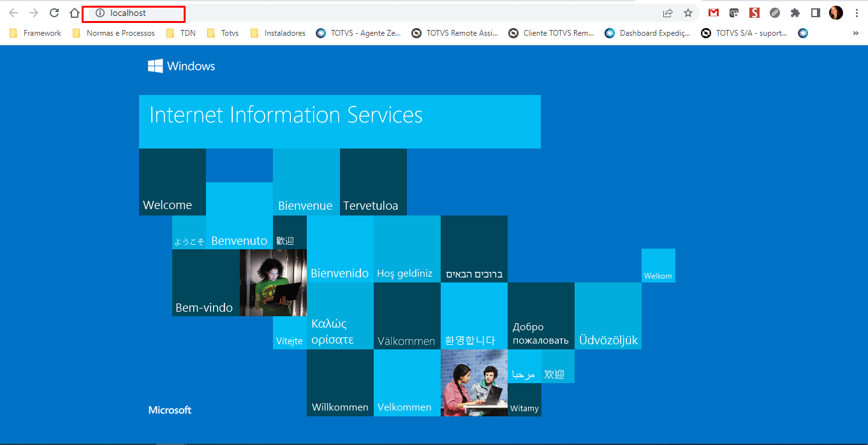
Task: View site information icon beside localhost
Action: [99, 13]
